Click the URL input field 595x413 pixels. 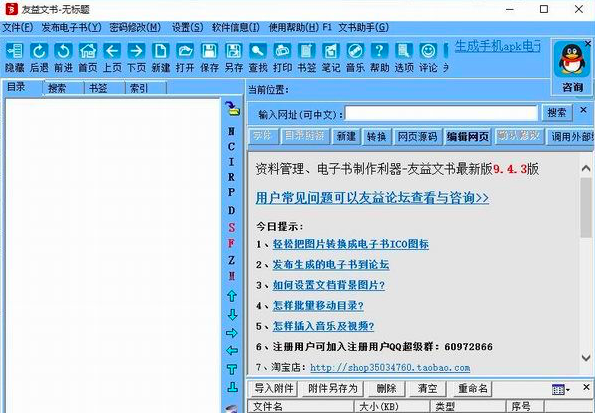441,113
